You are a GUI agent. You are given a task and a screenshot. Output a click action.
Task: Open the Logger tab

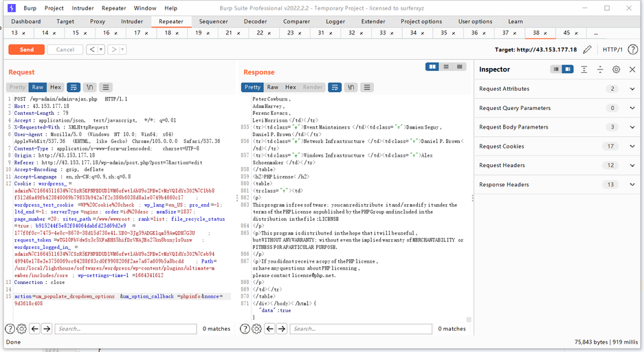pos(335,21)
